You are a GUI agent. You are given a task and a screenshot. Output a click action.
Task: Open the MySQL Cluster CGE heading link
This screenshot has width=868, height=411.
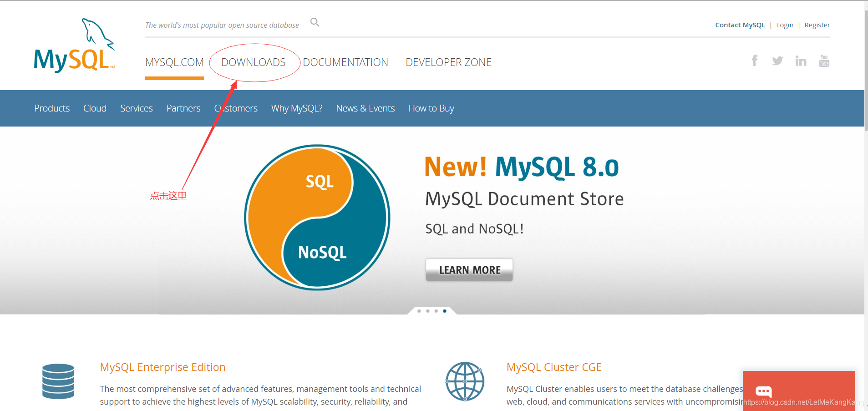(554, 367)
